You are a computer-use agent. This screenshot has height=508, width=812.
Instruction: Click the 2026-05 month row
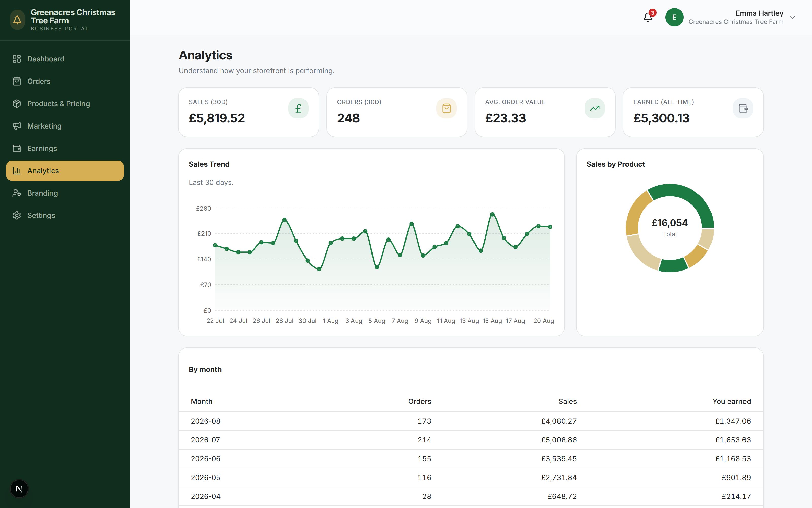point(471,478)
